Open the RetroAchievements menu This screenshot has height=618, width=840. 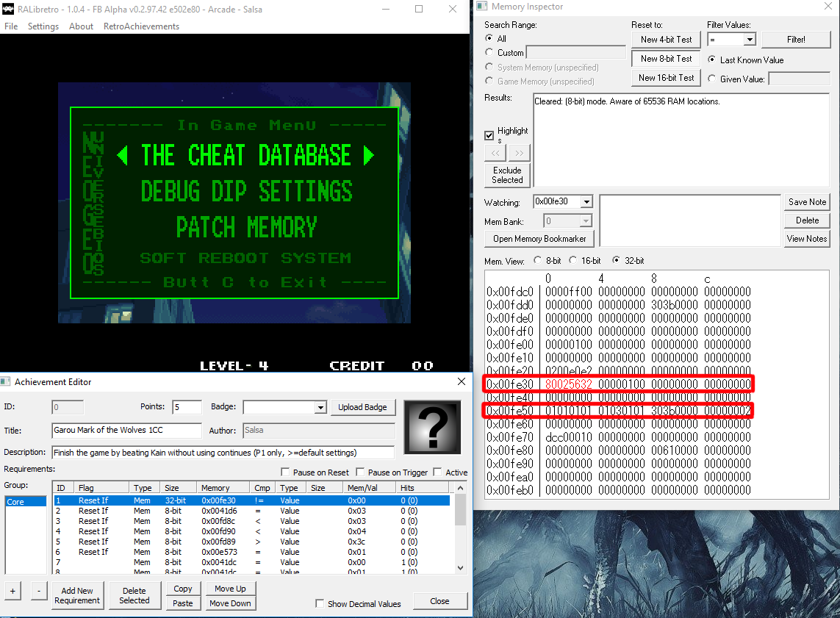click(x=141, y=26)
